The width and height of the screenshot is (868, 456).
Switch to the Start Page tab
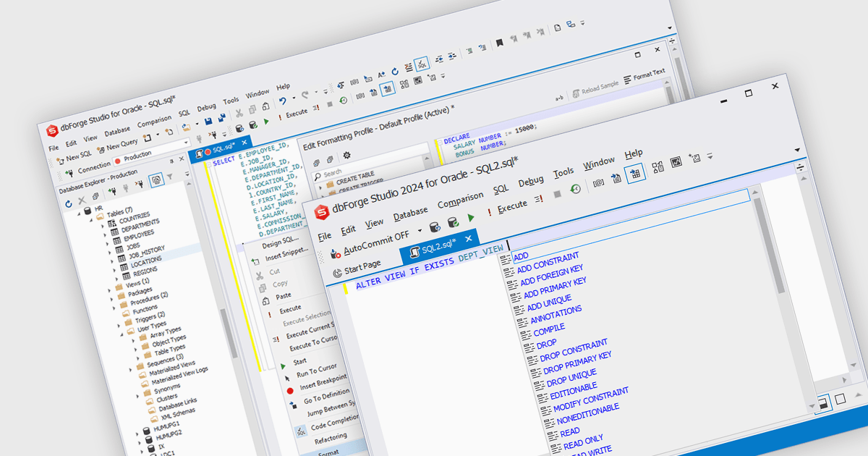point(357,268)
